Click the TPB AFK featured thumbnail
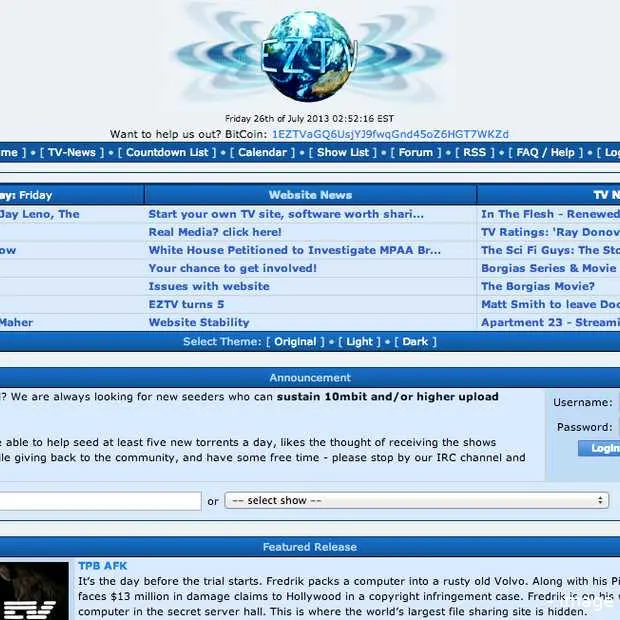Image resolution: width=620 pixels, height=620 pixels. click(34, 591)
